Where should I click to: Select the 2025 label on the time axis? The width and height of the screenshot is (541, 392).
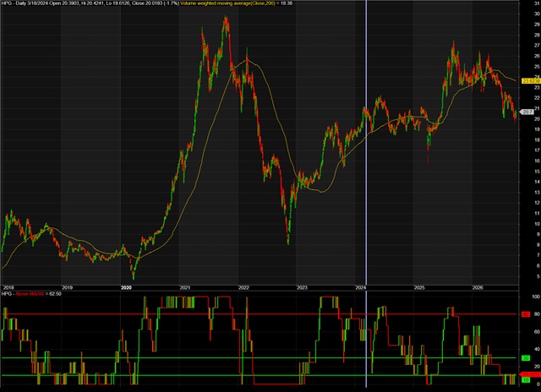coord(419,287)
